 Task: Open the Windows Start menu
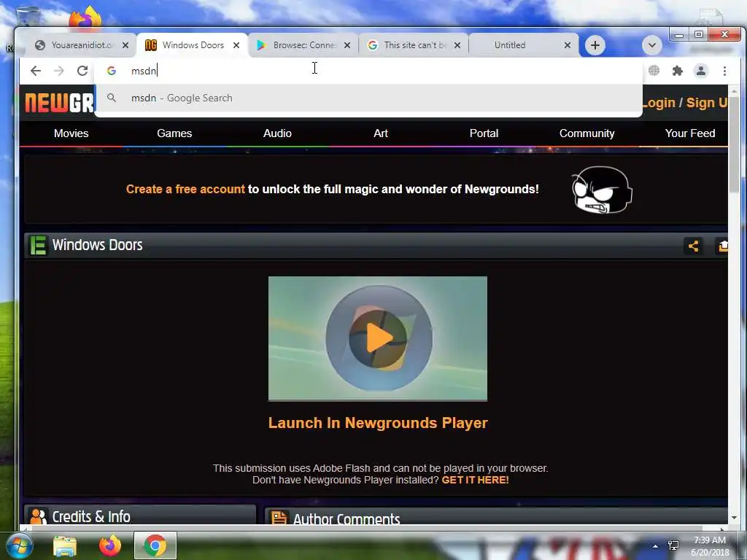[x=18, y=545]
